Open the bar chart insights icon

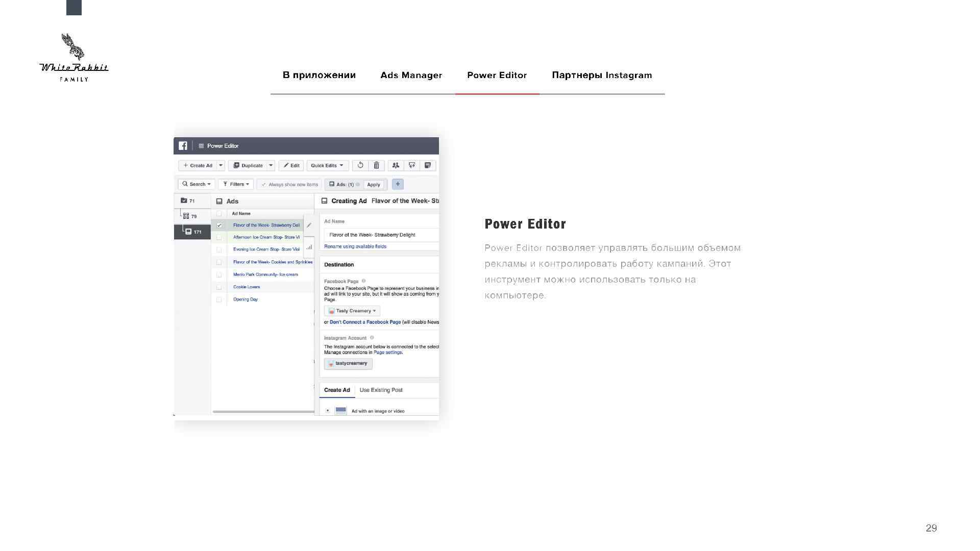(309, 247)
